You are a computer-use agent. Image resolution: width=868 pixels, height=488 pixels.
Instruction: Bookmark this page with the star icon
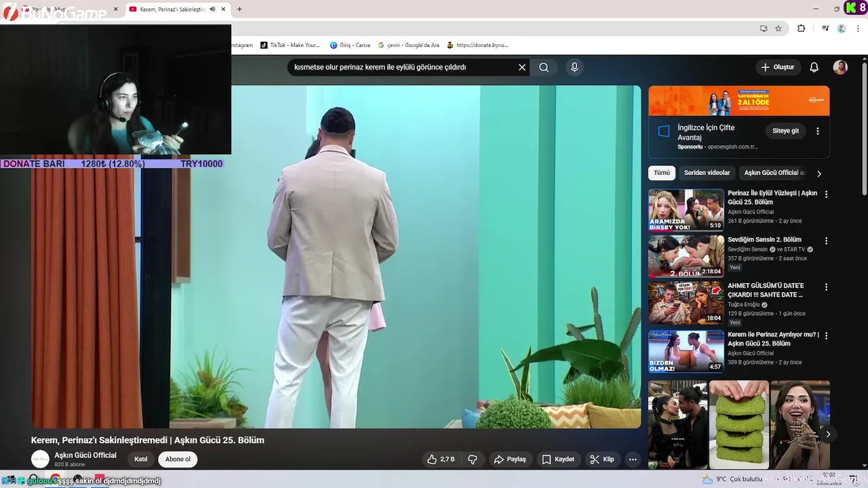click(x=778, y=28)
